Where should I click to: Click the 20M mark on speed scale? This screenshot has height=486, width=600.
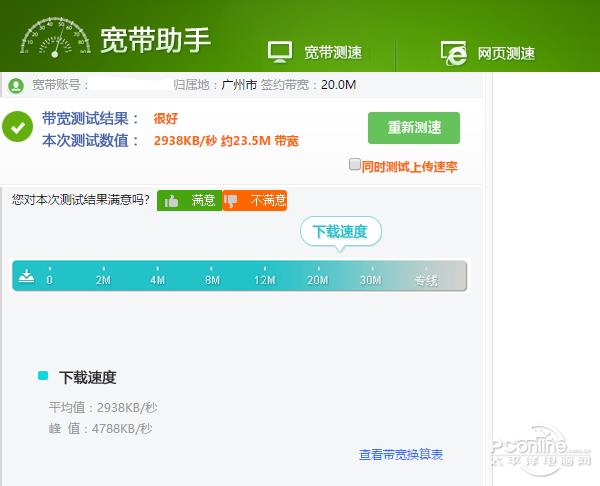(317, 280)
